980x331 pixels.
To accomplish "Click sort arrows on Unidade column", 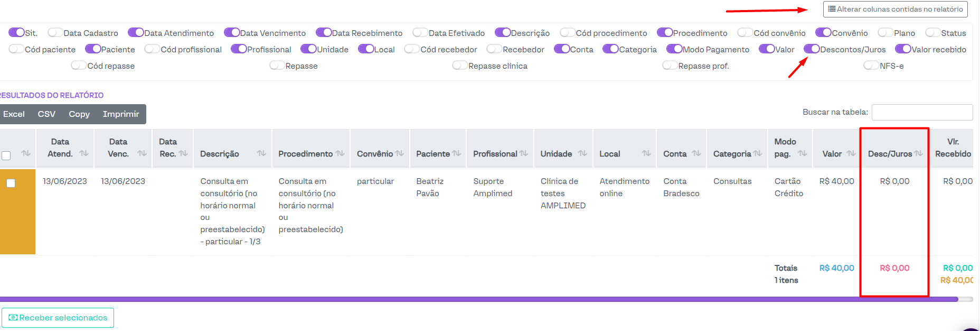I will pyautogui.click(x=582, y=153).
